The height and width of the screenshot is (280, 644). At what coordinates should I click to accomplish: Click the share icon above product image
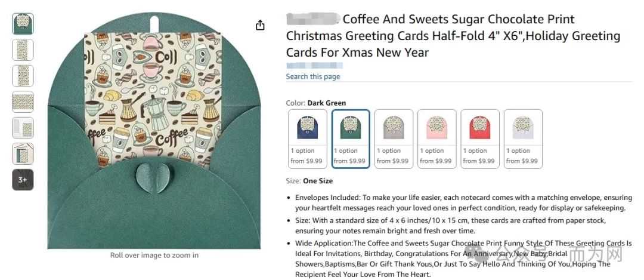tap(260, 25)
